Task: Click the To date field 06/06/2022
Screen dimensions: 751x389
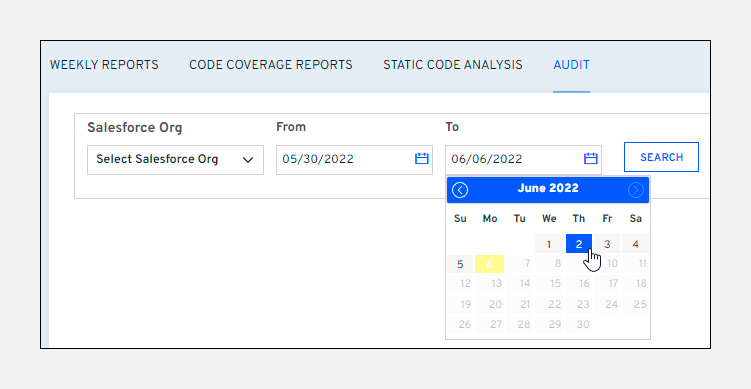Action: [523, 160]
